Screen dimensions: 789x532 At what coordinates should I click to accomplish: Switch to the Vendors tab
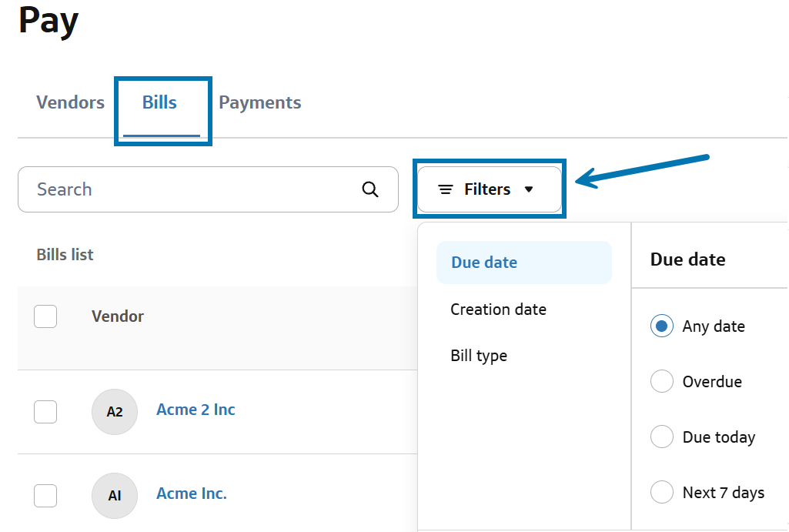click(70, 102)
